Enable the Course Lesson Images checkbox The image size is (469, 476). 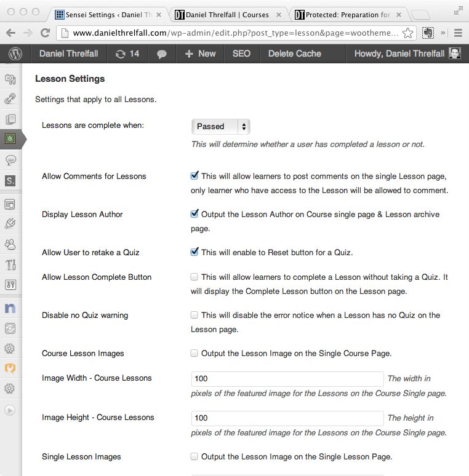tap(194, 353)
